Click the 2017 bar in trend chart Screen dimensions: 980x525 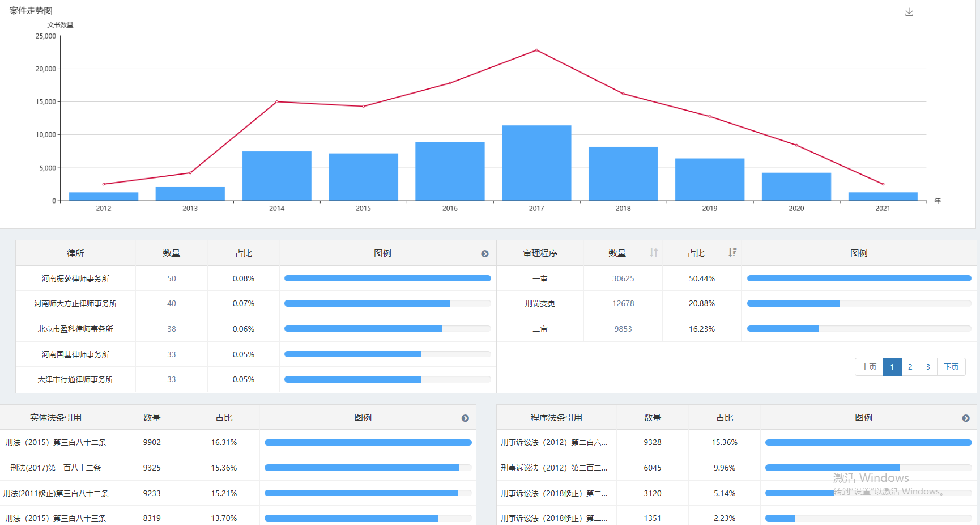tap(536, 163)
